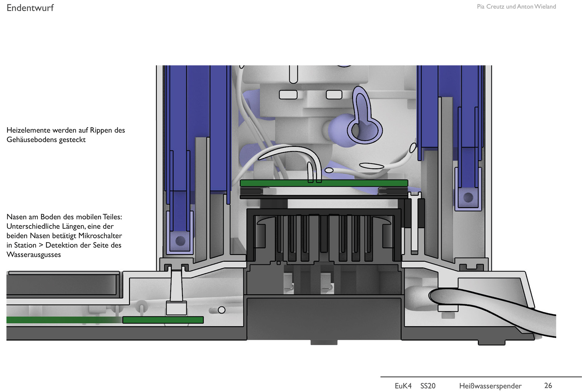The image size is (582, 392).
Task: Click the short green circuit board in the base
Action: [x=163, y=320]
